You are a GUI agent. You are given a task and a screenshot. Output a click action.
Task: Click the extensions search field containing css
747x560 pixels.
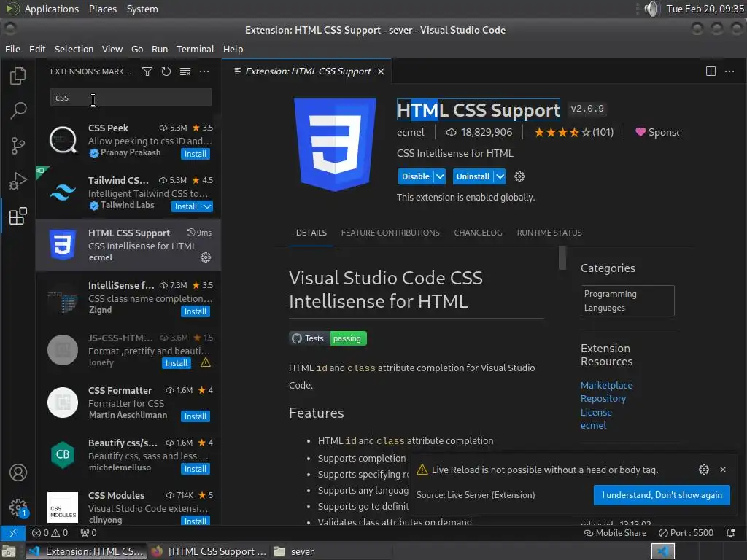131,98
